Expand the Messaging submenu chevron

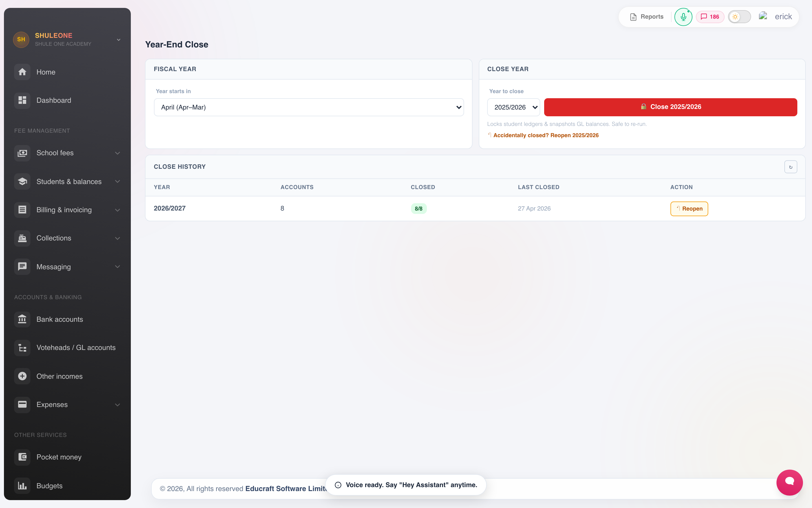click(118, 267)
